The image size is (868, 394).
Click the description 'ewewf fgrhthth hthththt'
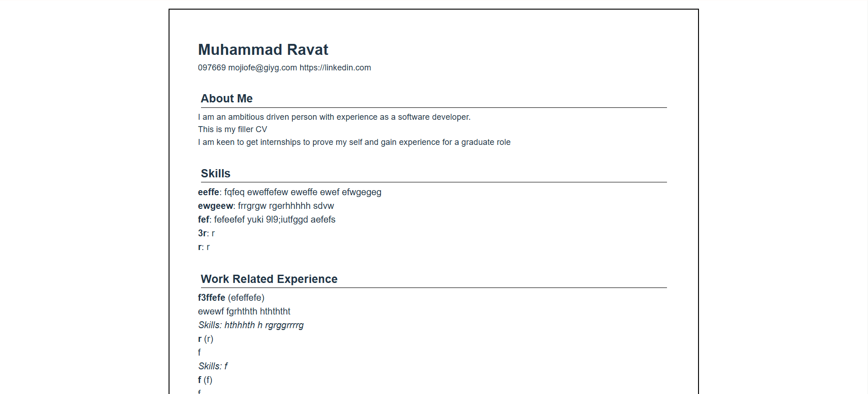coord(244,312)
